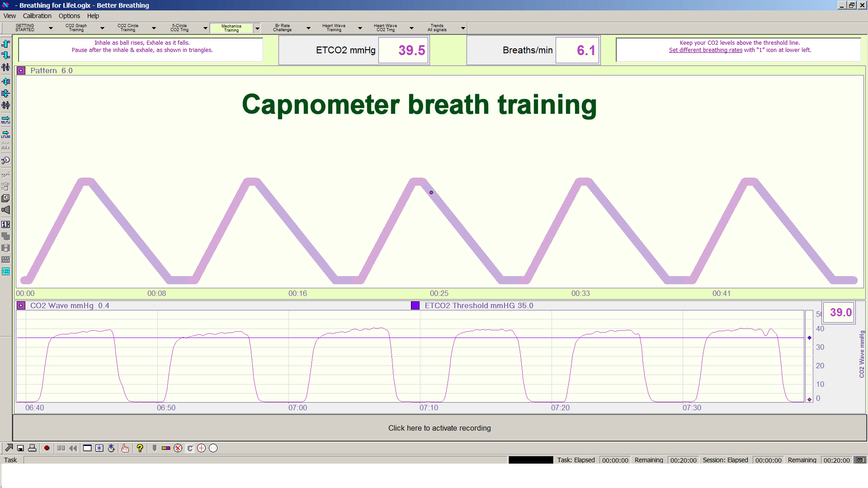Switch to the Trends All signals tab
Screen dimensions: 868x488
tap(437, 28)
